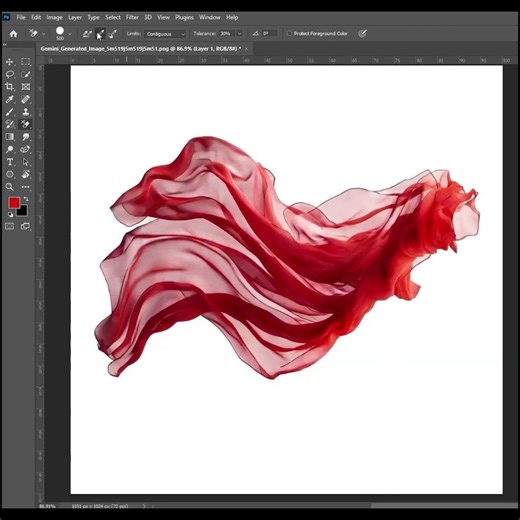The image size is (520, 520).
Task: Select the Eyedropper tool
Action: pyautogui.click(x=9, y=99)
